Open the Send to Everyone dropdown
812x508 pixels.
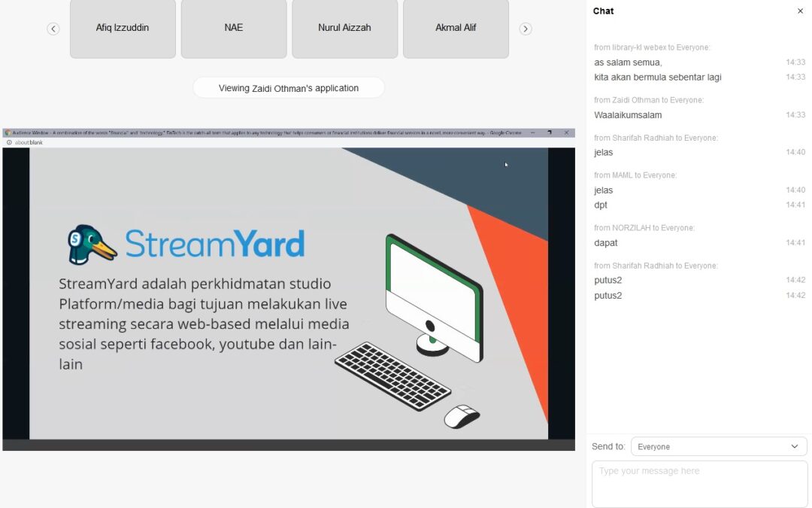pyautogui.click(x=719, y=446)
